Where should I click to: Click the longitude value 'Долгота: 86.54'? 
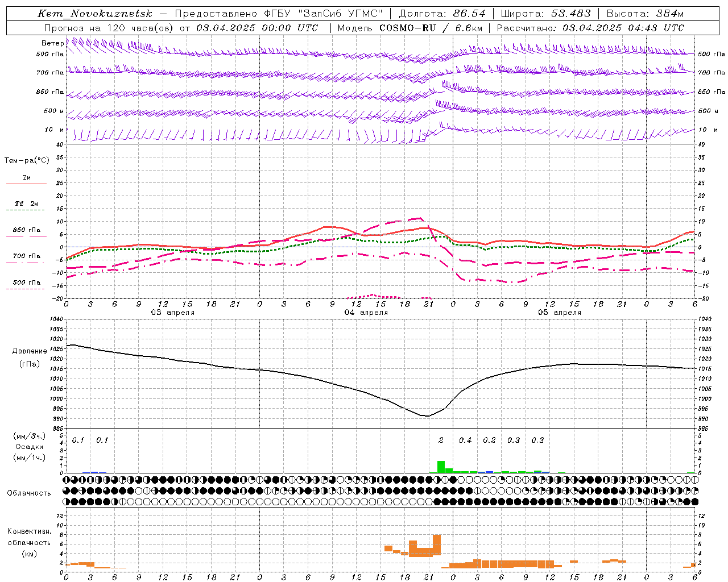click(x=442, y=14)
